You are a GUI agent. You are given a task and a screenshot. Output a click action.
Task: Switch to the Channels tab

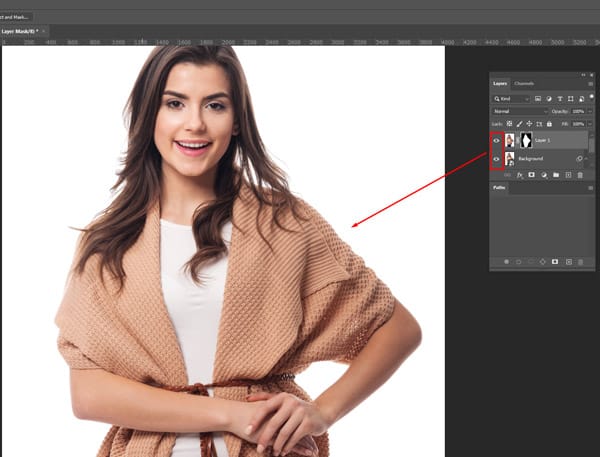coord(524,83)
